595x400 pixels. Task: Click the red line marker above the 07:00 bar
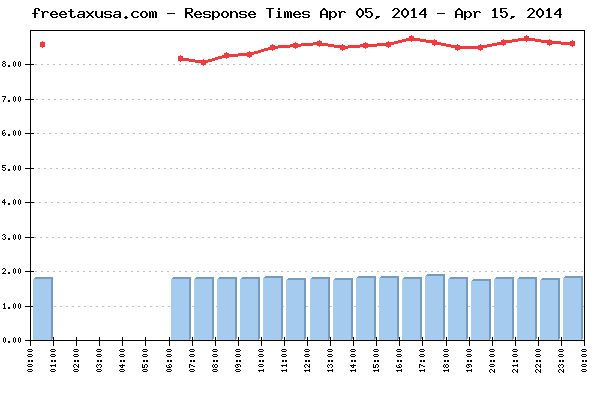point(204,62)
